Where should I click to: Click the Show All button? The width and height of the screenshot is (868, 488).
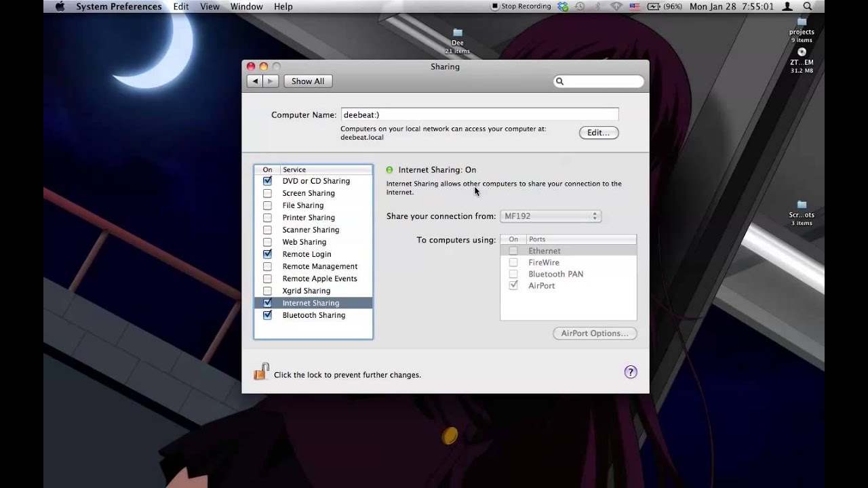(x=308, y=81)
